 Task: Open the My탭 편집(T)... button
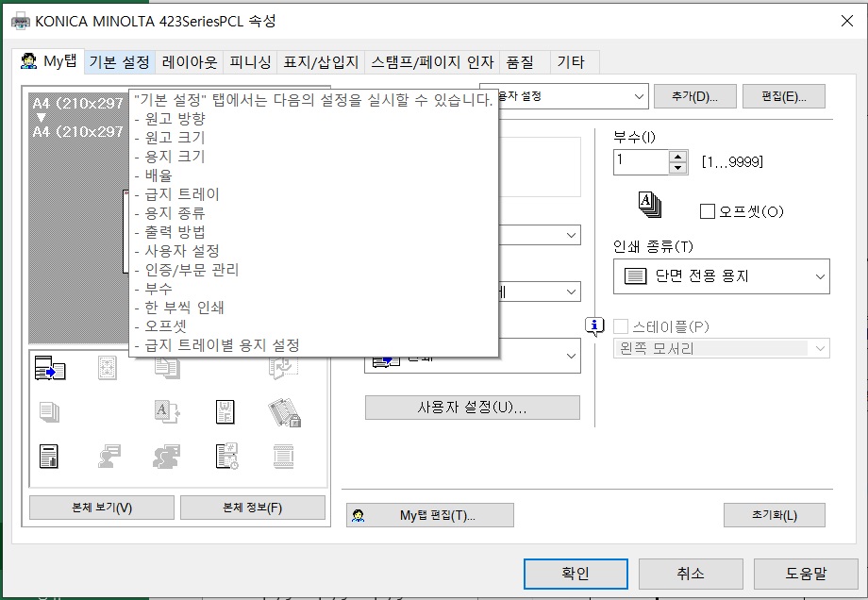(430, 515)
